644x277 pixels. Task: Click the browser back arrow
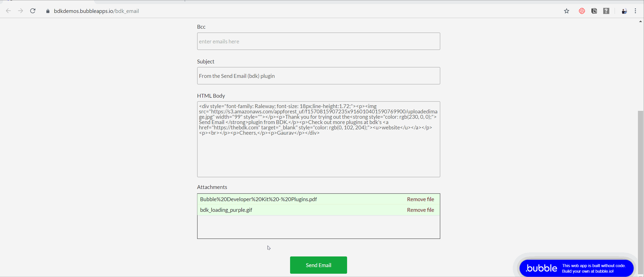pos(8,11)
